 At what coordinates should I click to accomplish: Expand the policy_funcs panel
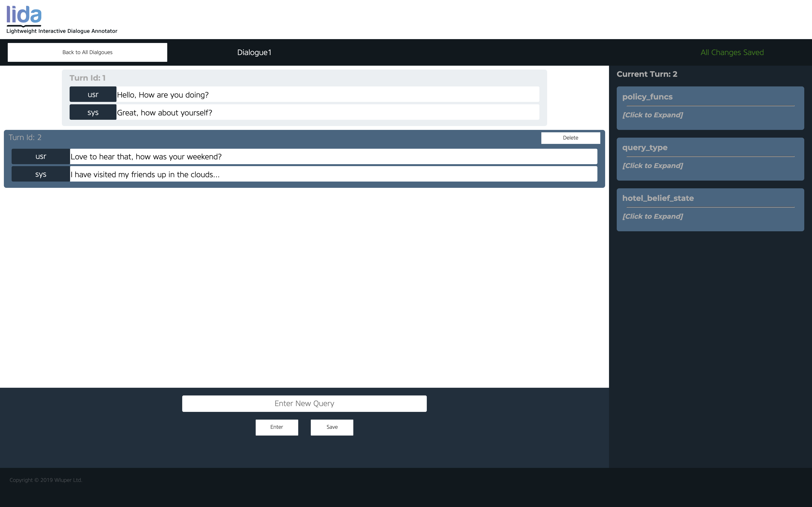click(652, 115)
